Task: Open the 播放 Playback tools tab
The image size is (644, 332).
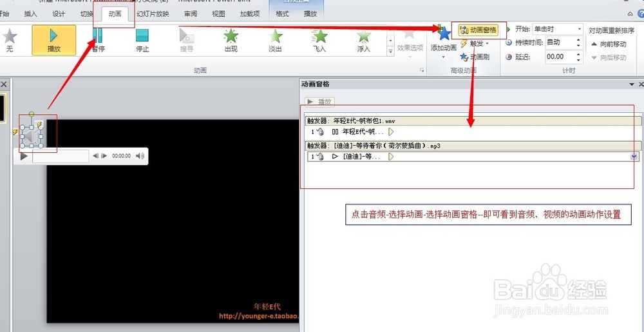Action: pos(310,14)
